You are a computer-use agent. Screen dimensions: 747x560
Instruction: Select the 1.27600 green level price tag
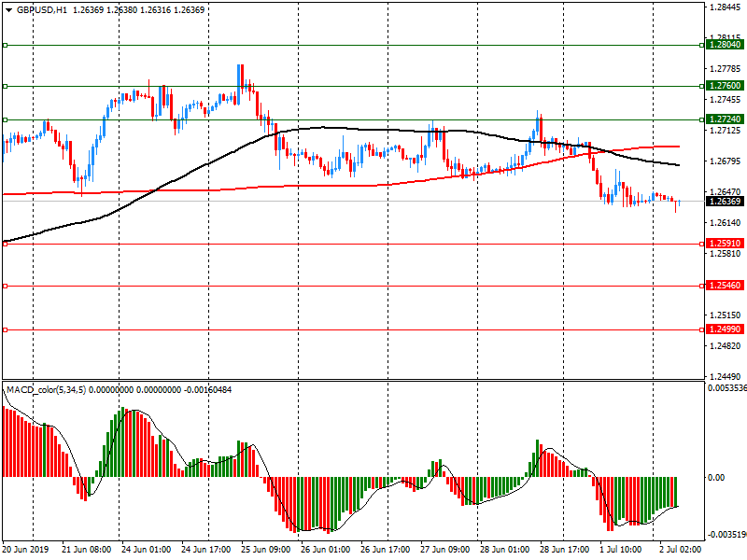[726, 86]
